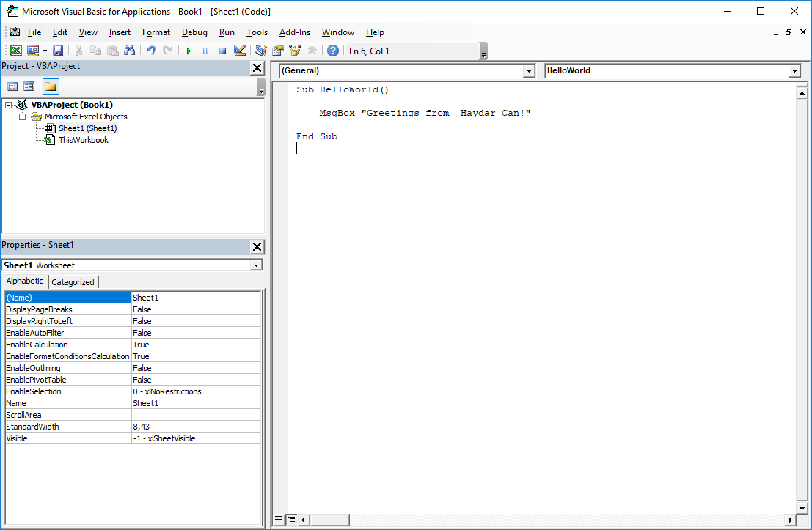Image resolution: width=812 pixels, height=530 pixels.
Task: Click the Insert UserForm toolbar icon
Action: pos(32,51)
